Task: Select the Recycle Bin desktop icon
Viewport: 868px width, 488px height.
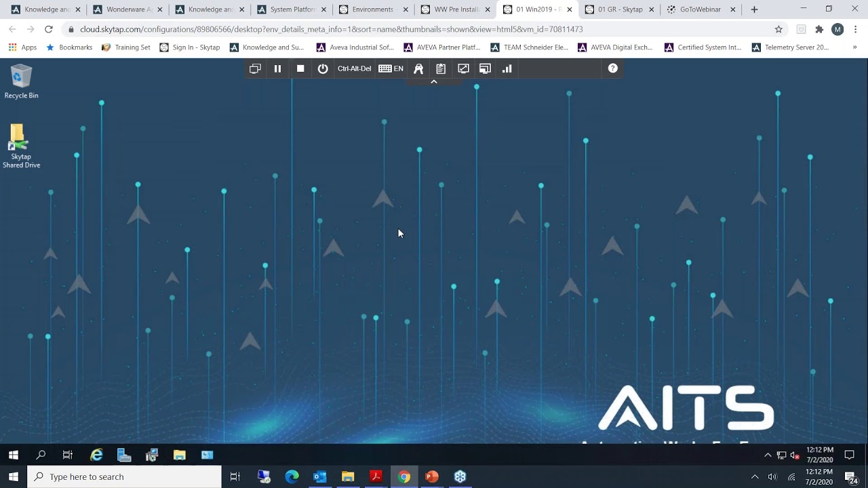Action: point(21,82)
